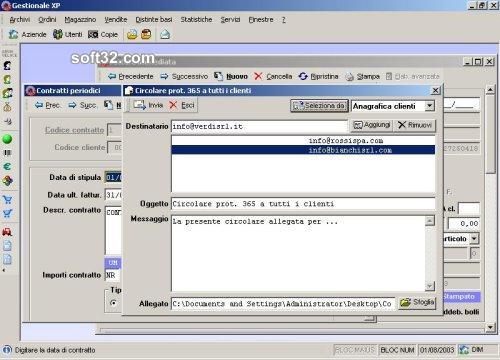500x360 pixels.
Task: Open the articolo dropdown in background window
Action: click(474, 239)
